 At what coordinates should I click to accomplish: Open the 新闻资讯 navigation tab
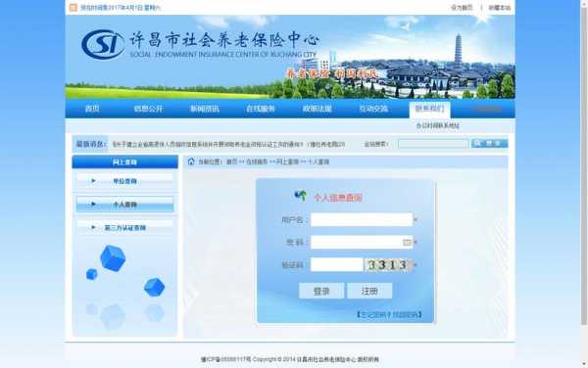(205, 109)
